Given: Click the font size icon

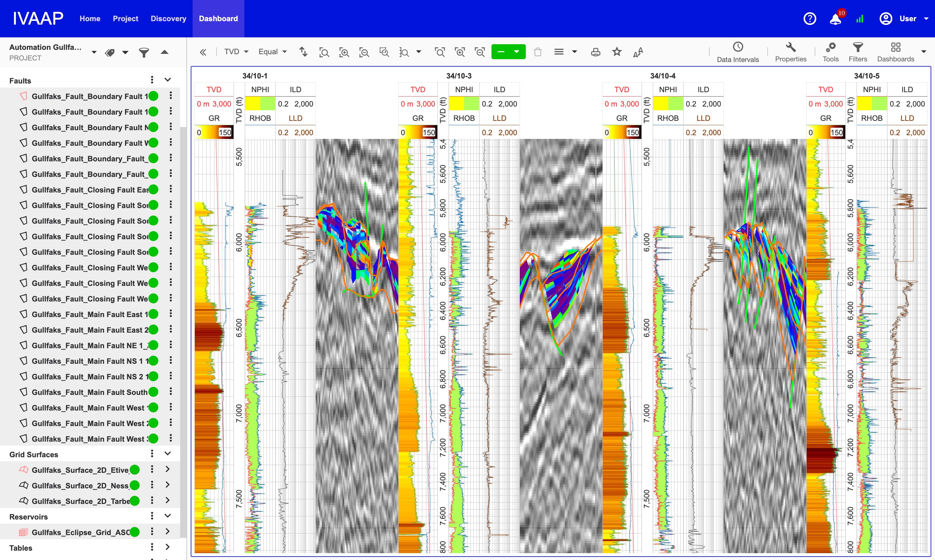Looking at the screenshot, I should (x=638, y=52).
